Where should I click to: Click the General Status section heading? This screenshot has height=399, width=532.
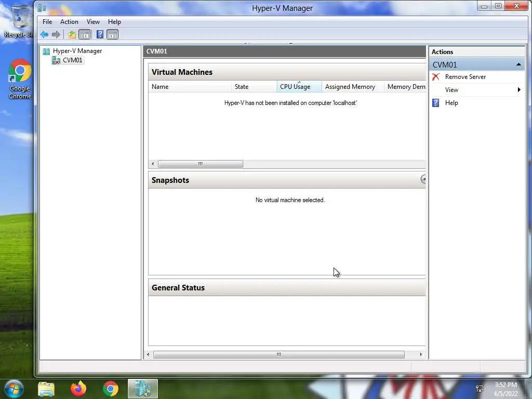(x=178, y=288)
